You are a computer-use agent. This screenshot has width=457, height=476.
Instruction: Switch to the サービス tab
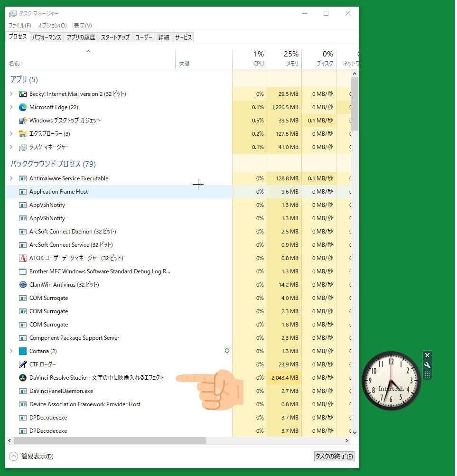tap(183, 37)
